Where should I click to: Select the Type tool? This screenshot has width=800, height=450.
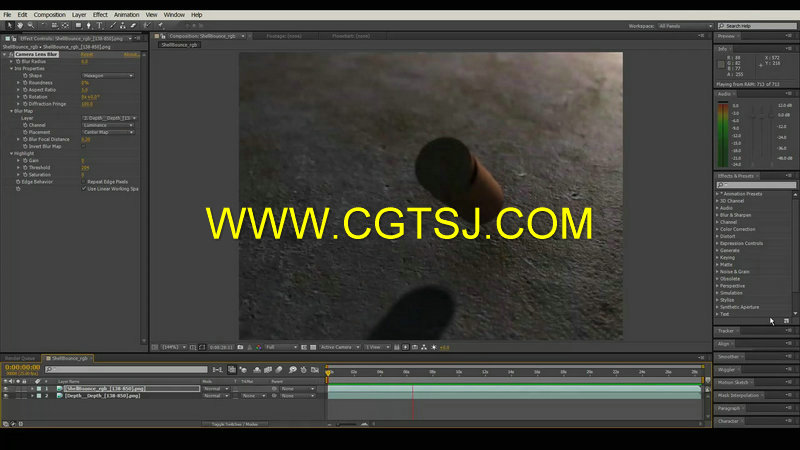point(99,25)
